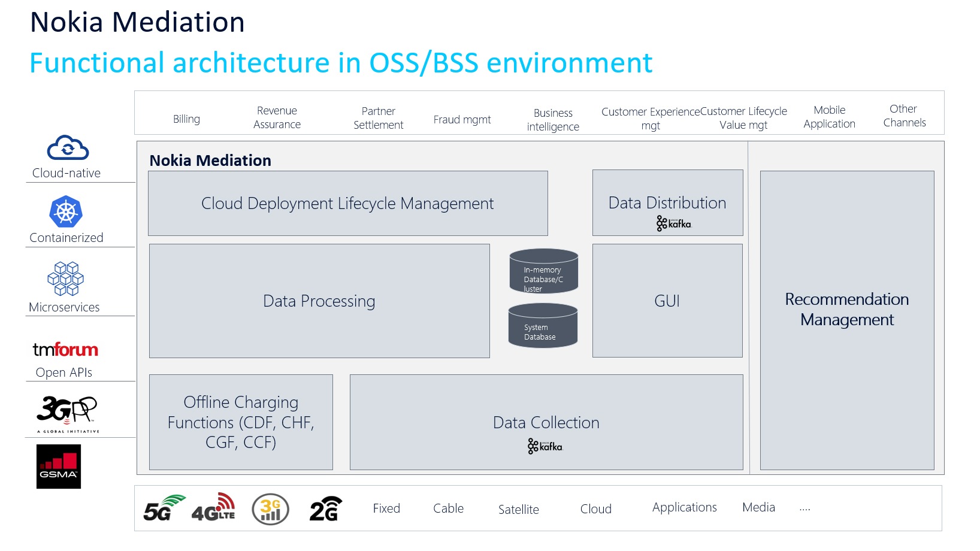The width and height of the screenshot is (980, 551).
Task: Select the 4G LTE icon
Action: tap(213, 507)
